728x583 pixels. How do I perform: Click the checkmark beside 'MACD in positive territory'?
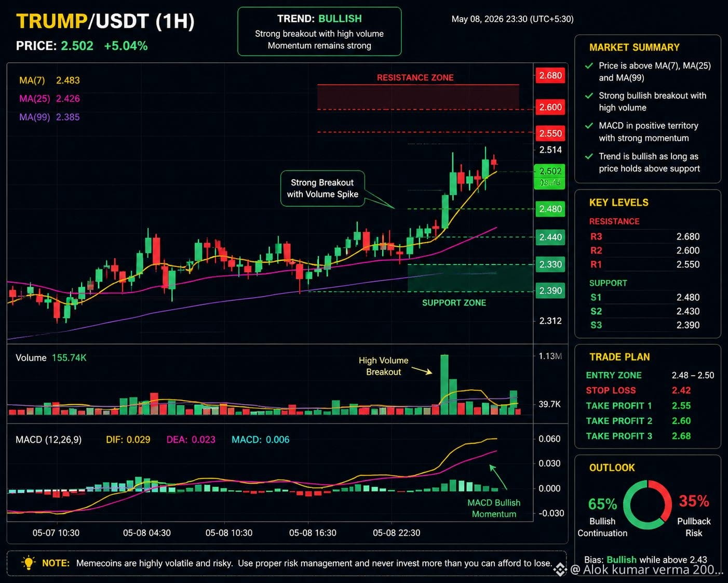pyautogui.click(x=589, y=126)
